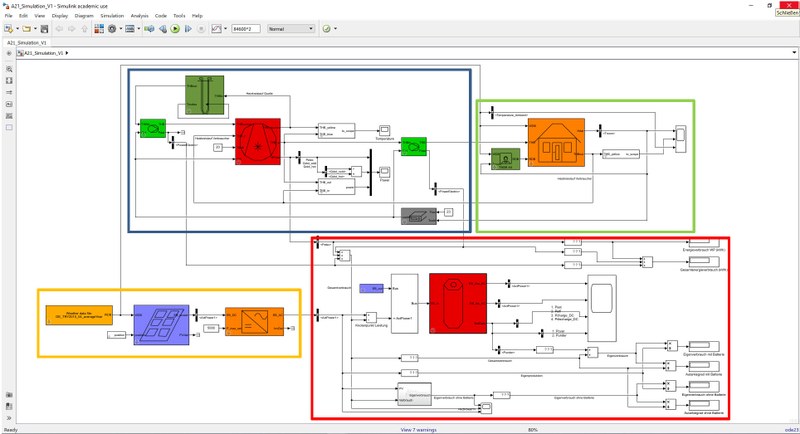
Task: Toggle the area box tool in palette
Action: tap(9, 127)
